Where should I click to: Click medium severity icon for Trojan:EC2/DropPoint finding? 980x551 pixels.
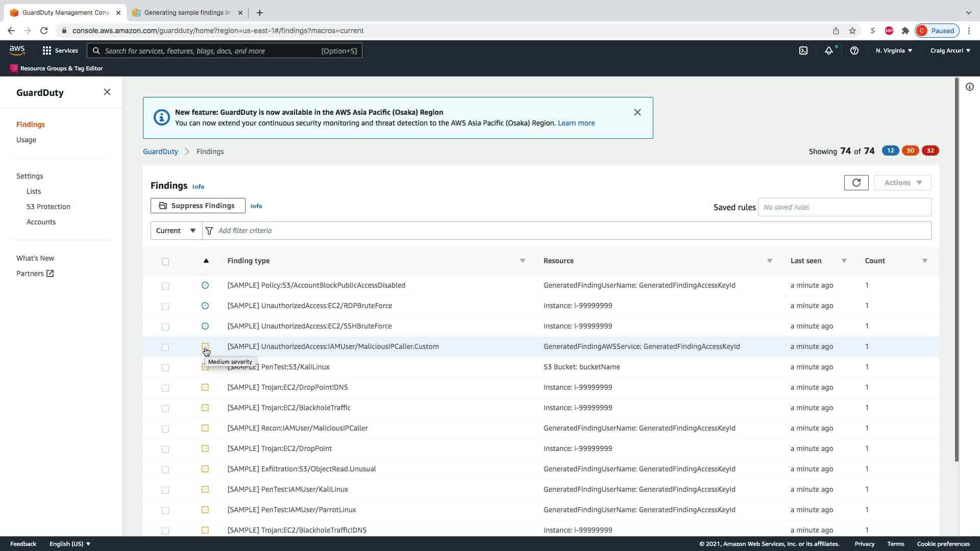(205, 448)
